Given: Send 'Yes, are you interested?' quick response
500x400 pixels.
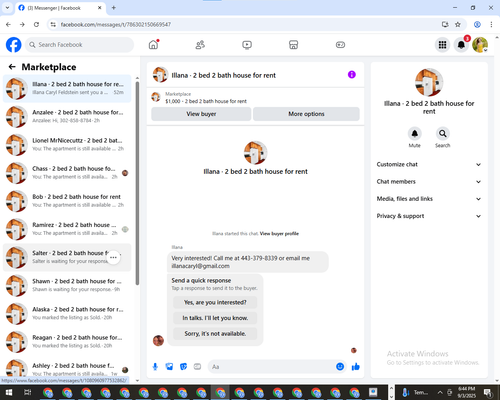Looking at the screenshot, I should pos(215,303).
